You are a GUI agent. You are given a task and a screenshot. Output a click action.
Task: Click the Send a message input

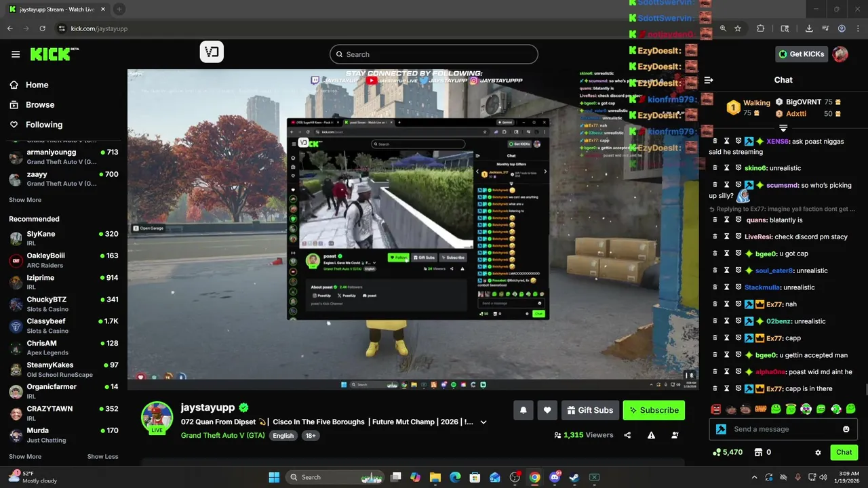pos(783,429)
